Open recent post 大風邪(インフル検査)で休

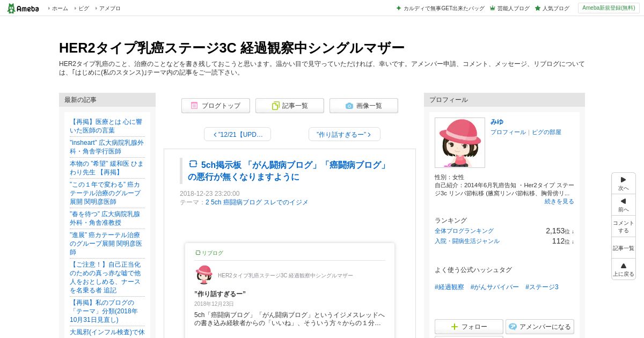coord(107,332)
